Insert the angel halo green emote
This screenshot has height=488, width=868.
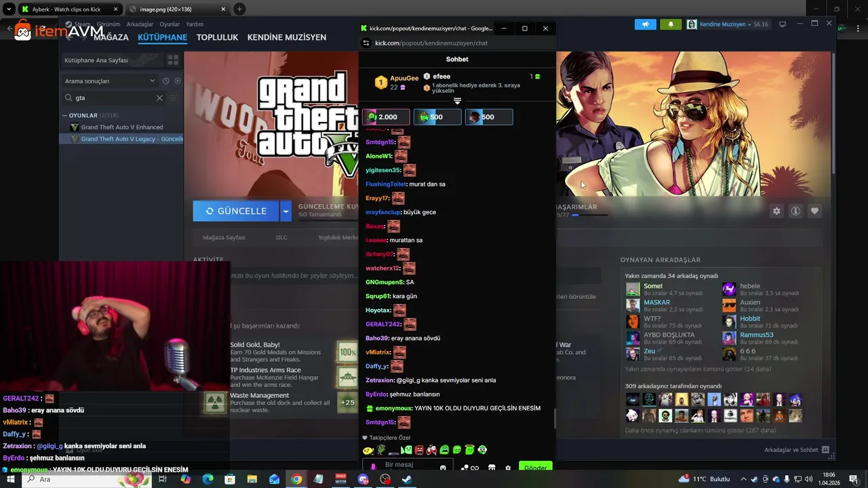click(x=469, y=449)
